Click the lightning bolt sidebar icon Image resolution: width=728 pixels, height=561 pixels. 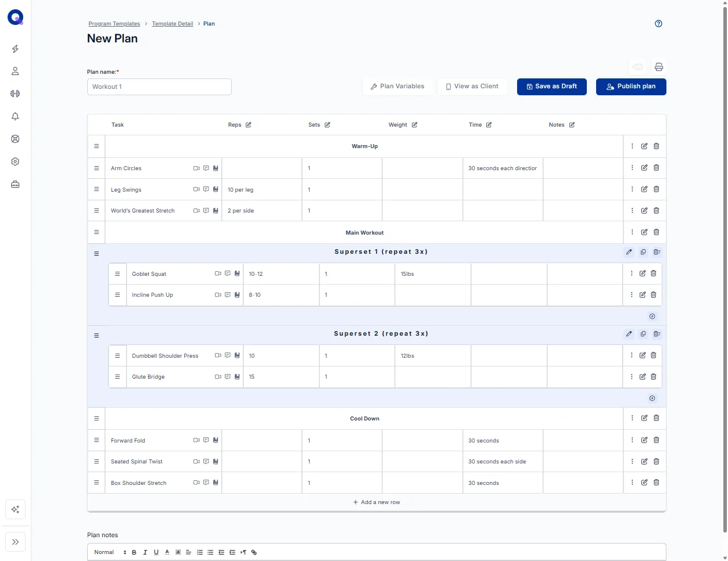15,49
